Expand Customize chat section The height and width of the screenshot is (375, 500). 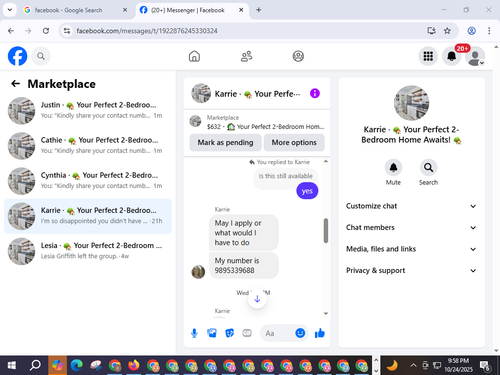pos(411,206)
